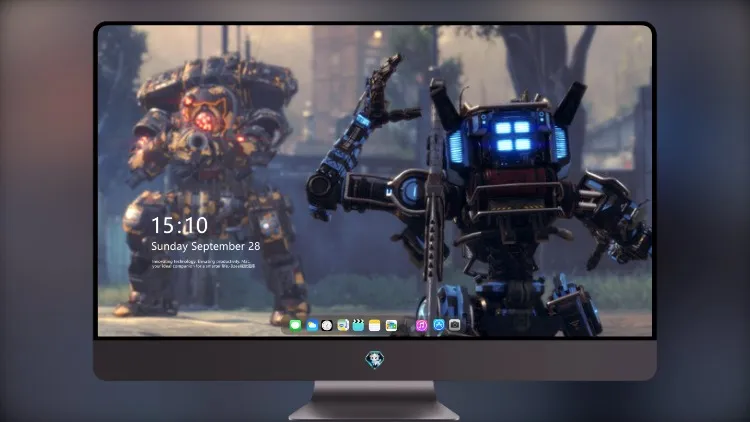Image resolution: width=750 pixels, height=422 pixels.
Task: Open the Clock dock icon
Action: [327, 325]
